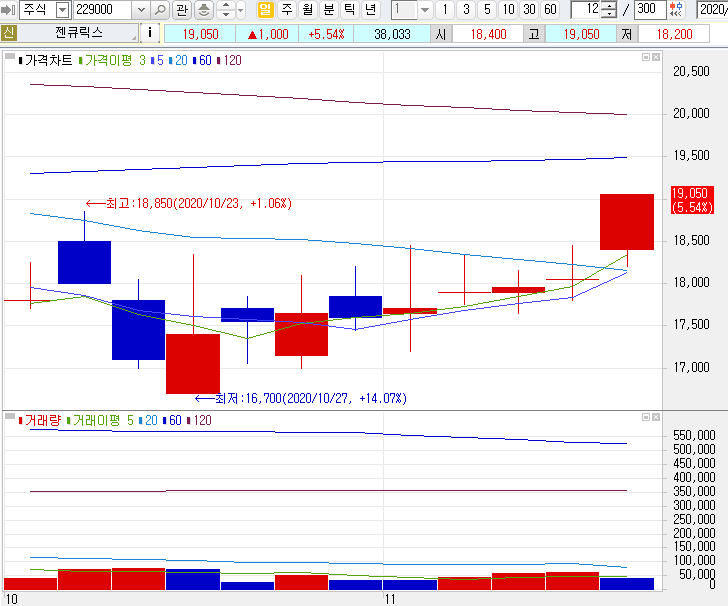This screenshot has height=606, width=728.
Task: Close the volume chart pane
Action: [656, 417]
